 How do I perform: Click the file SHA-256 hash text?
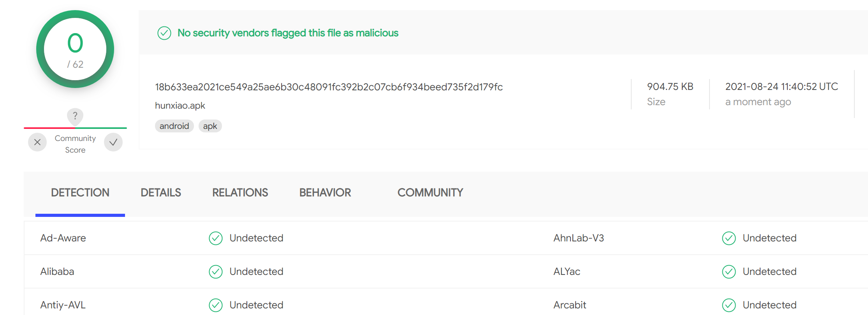(329, 87)
